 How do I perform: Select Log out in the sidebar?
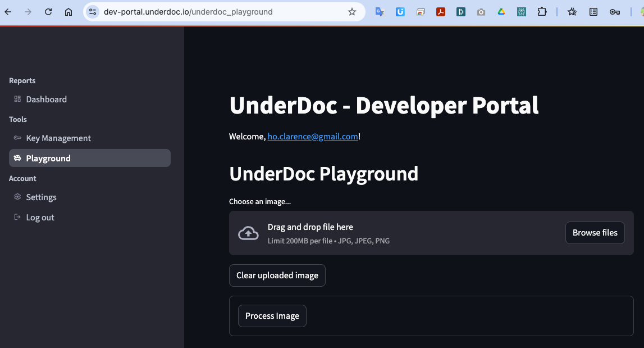[89, 217]
